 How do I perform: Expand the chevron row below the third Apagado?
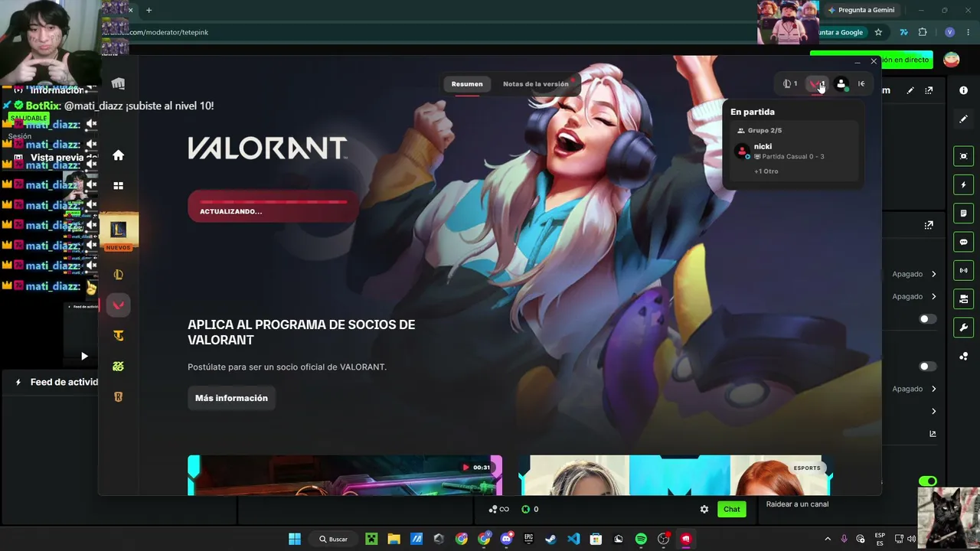(933, 412)
